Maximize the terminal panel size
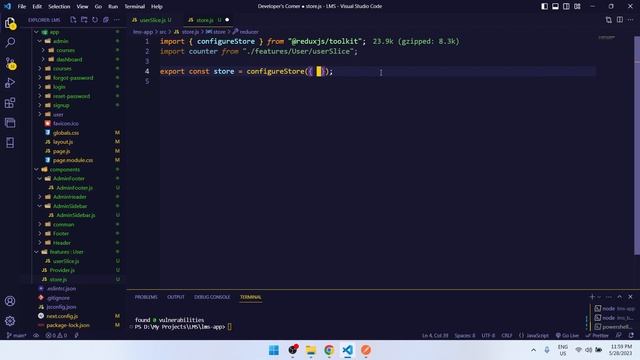The image size is (640, 360). [620, 297]
